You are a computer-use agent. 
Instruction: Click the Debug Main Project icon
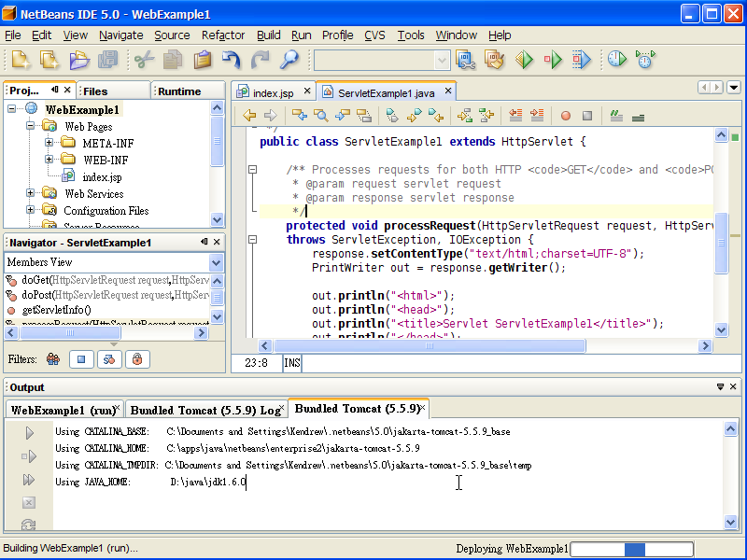553,60
